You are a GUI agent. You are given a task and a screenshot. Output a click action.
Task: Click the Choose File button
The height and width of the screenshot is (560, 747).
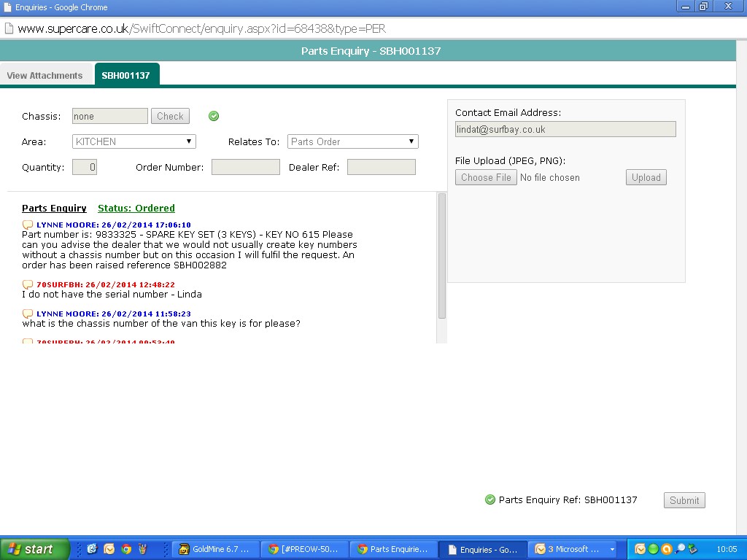tap(486, 177)
